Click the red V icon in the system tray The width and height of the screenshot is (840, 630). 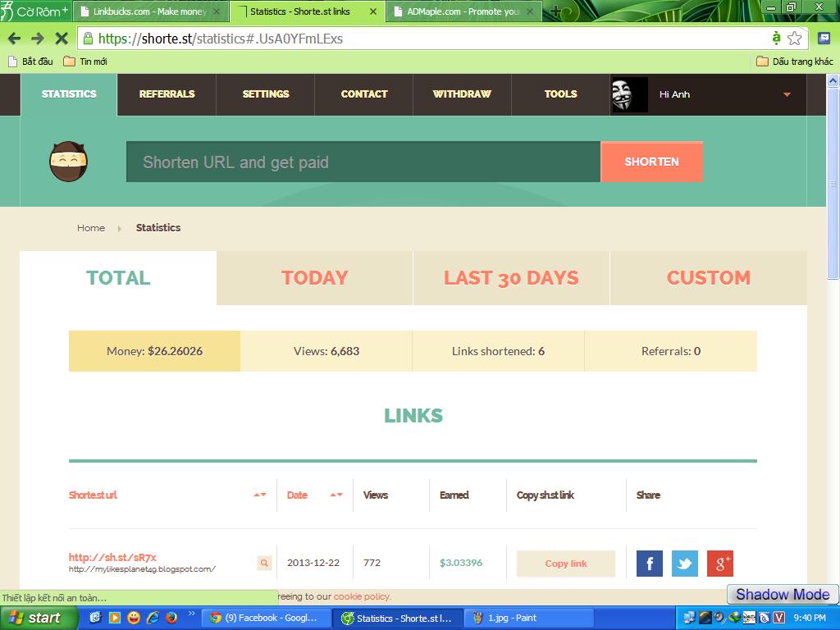pyautogui.click(x=778, y=618)
